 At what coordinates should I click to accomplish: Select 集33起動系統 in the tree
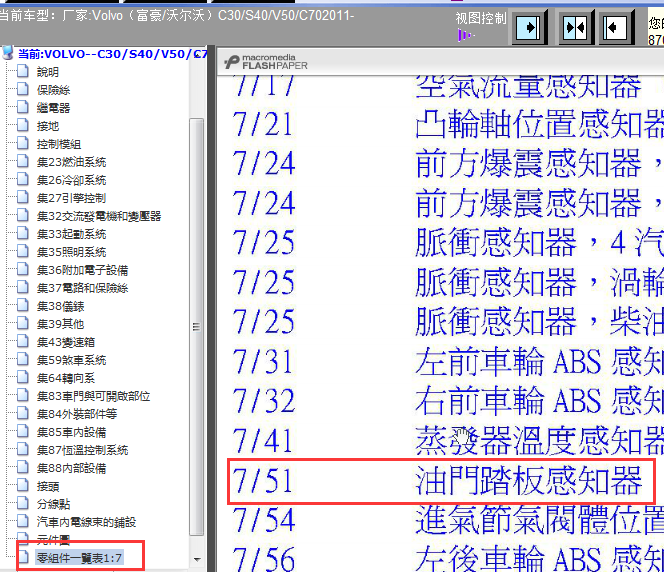pyautogui.click(x=71, y=234)
